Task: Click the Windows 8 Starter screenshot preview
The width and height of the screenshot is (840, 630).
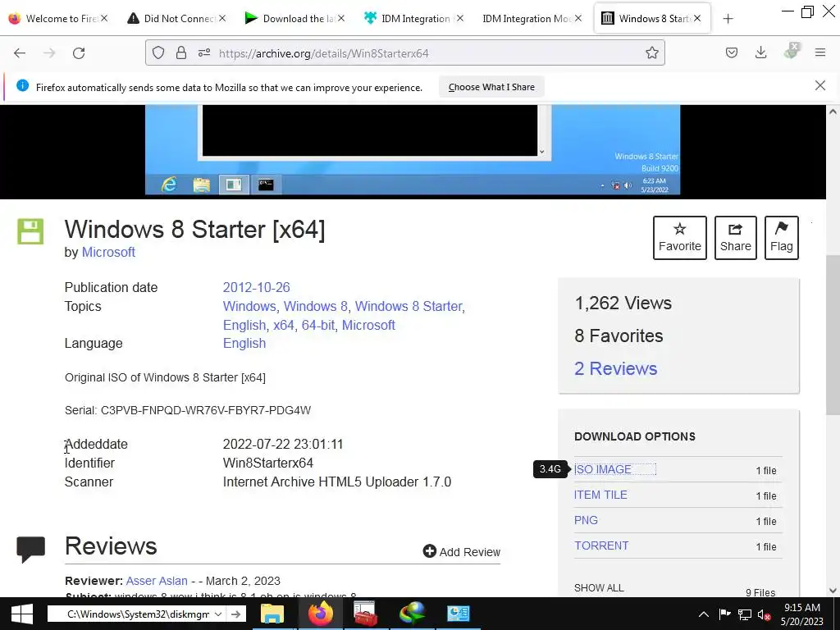Action: (x=413, y=150)
